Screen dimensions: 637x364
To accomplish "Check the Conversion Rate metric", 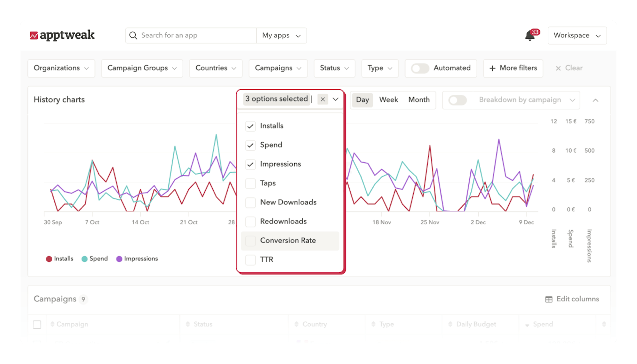I will [250, 241].
